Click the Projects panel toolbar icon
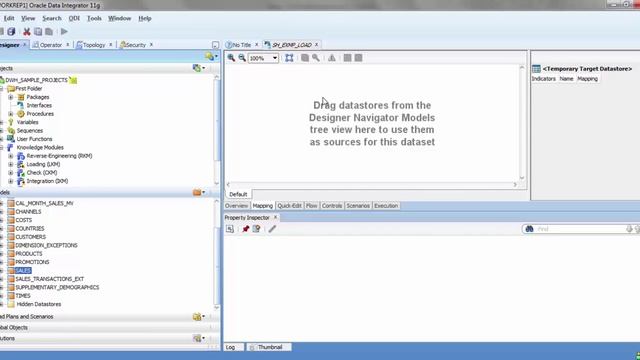Image resolution: width=640 pixels, height=360 pixels. point(199,68)
